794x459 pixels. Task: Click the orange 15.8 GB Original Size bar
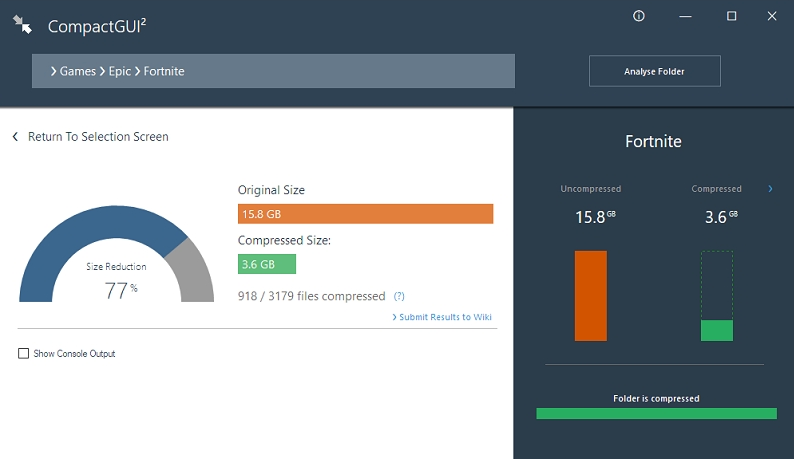366,214
